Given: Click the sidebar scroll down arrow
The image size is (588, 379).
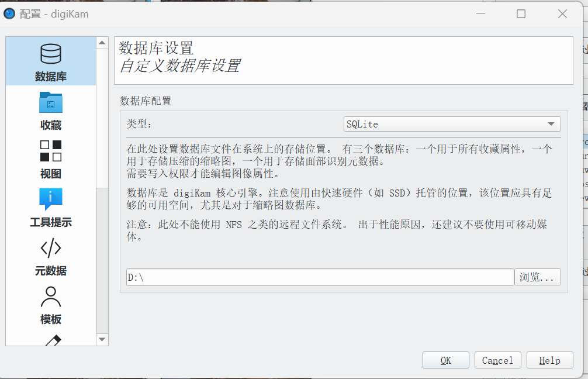Looking at the screenshot, I should (102, 339).
